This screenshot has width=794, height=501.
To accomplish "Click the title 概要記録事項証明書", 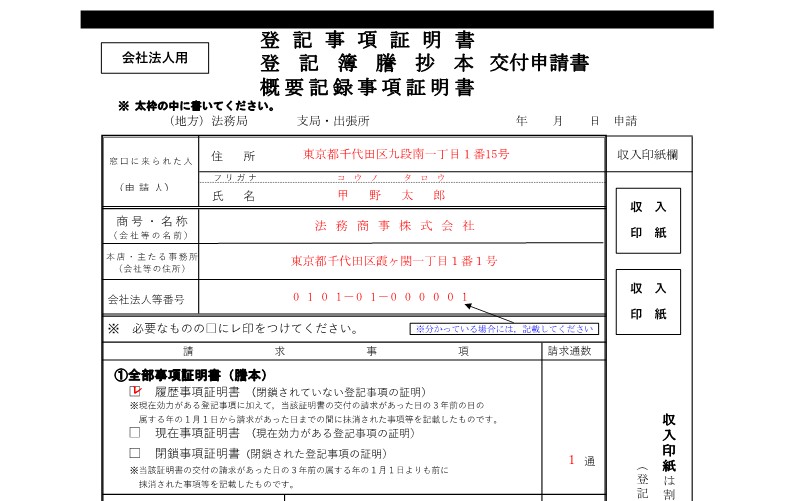I will [368, 87].
